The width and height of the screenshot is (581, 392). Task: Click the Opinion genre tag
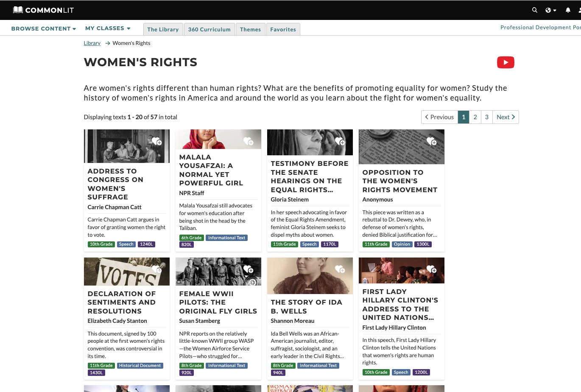click(x=402, y=244)
